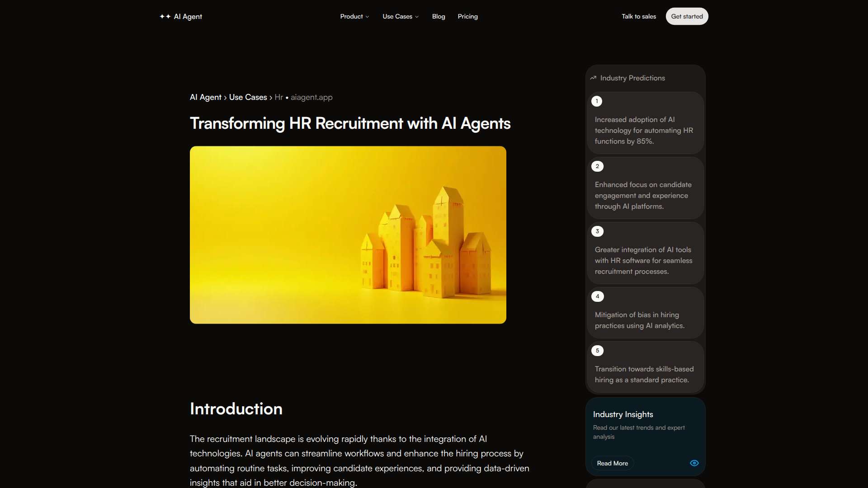
Task: Click the Industry Insights card heading
Action: (x=623, y=414)
